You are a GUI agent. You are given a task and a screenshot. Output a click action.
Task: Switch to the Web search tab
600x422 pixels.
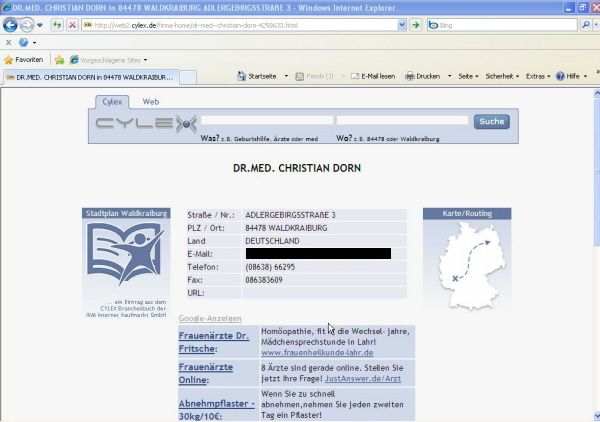point(151,102)
